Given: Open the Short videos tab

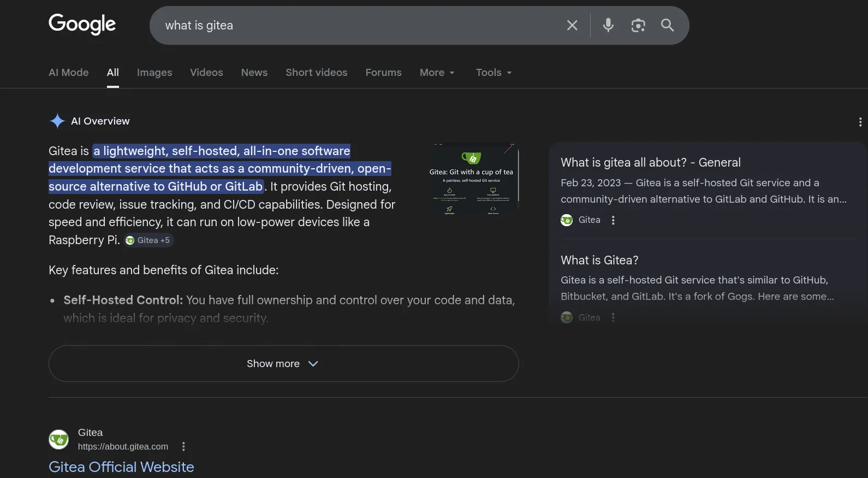Looking at the screenshot, I should (x=317, y=72).
